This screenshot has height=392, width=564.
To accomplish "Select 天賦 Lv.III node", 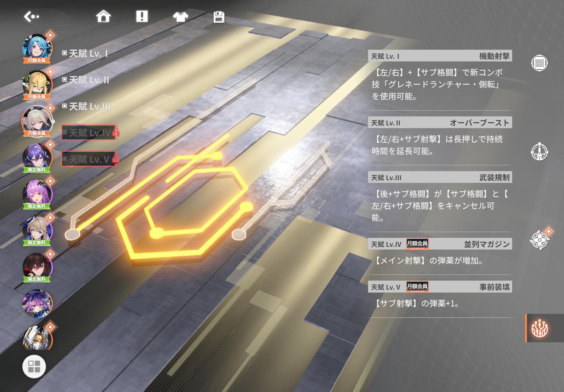I will [87, 107].
